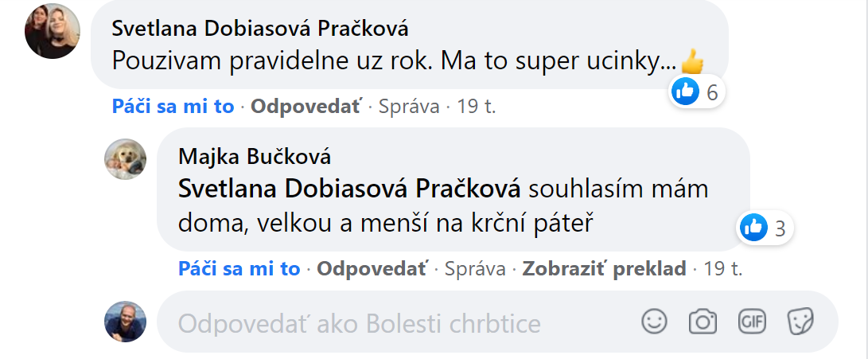Screen dimensions: 868x359
Task: Open Majka Bučková's dog profile picture
Action: [126, 159]
